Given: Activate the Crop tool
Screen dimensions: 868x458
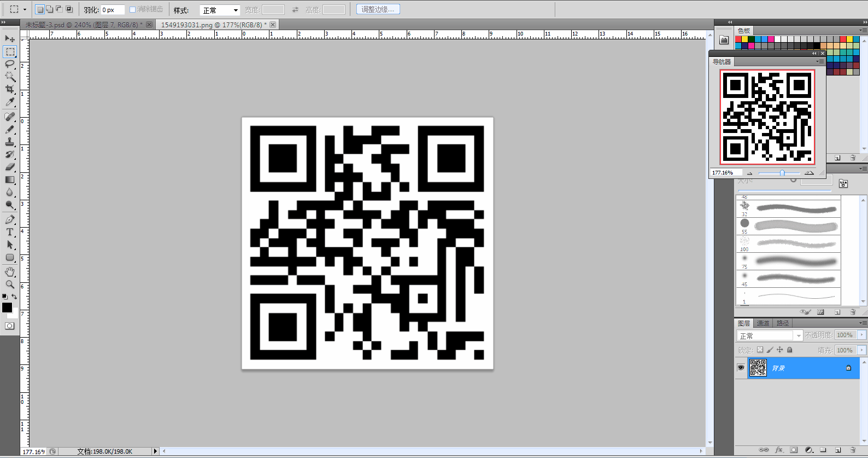Looking at the screenshot, I should click(10, 89).
